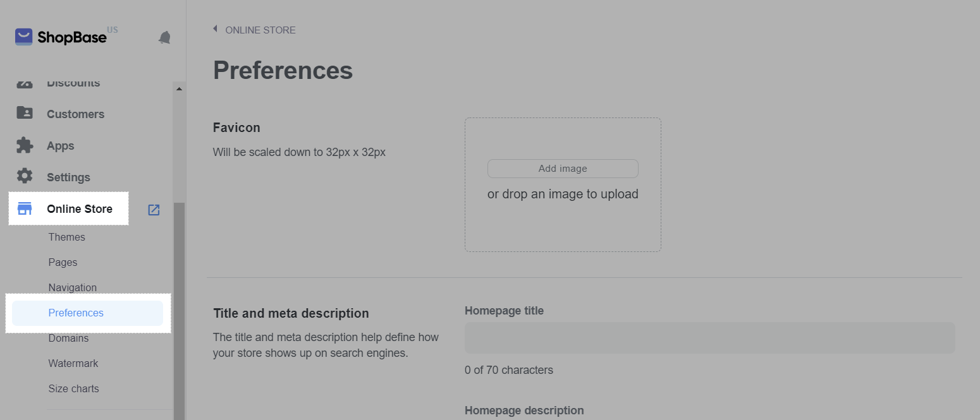The width and height of the screenshot is (980, 420).
Task: Click the Apps puzzle piece icon
Action: 25,145
